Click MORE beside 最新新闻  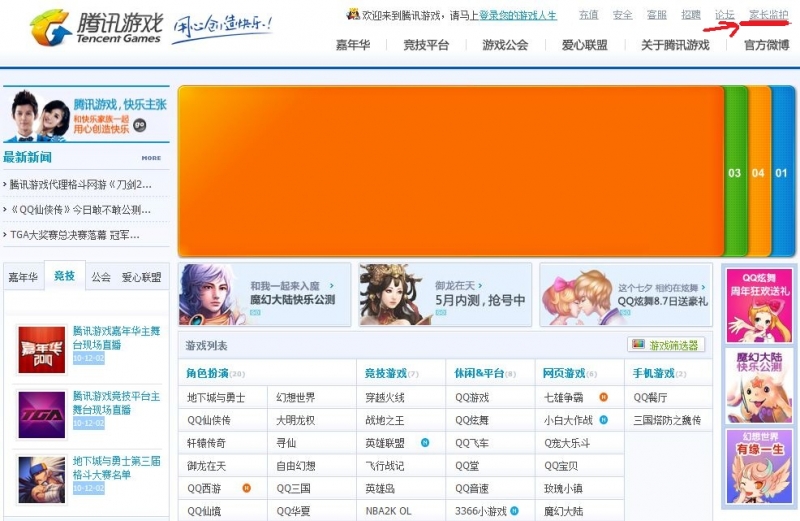(x=151, y=158)
